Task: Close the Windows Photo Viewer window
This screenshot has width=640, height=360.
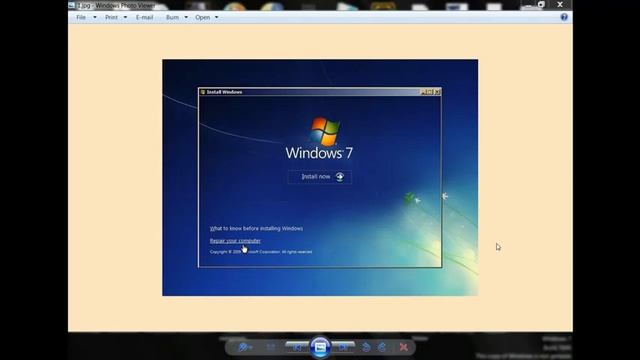Action: point(560,4)
